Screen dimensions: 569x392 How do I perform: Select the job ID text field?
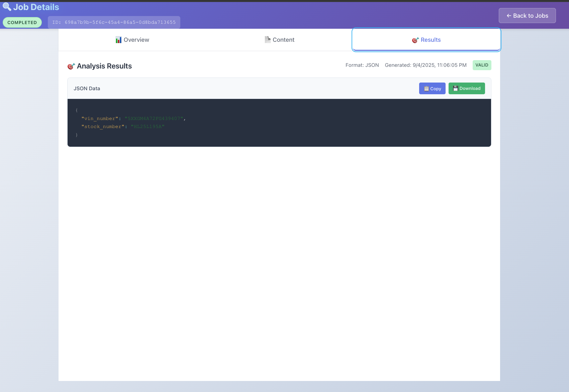click(114, 22)
